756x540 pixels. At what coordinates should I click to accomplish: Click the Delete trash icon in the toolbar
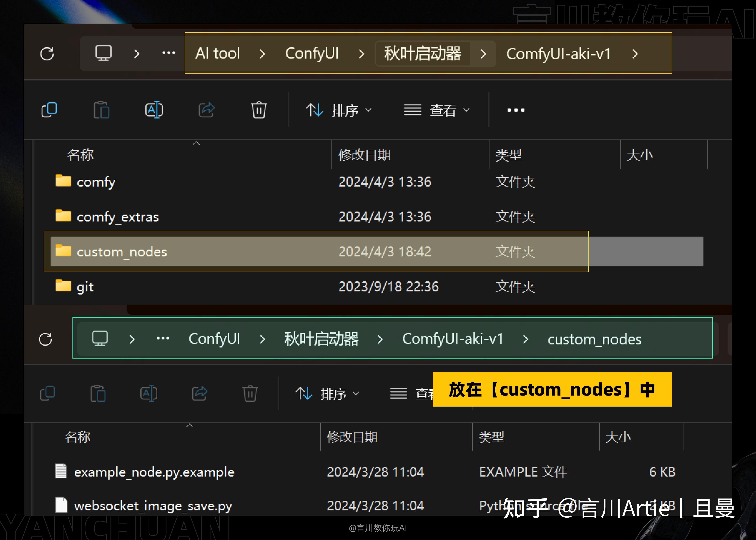point(258,110)
